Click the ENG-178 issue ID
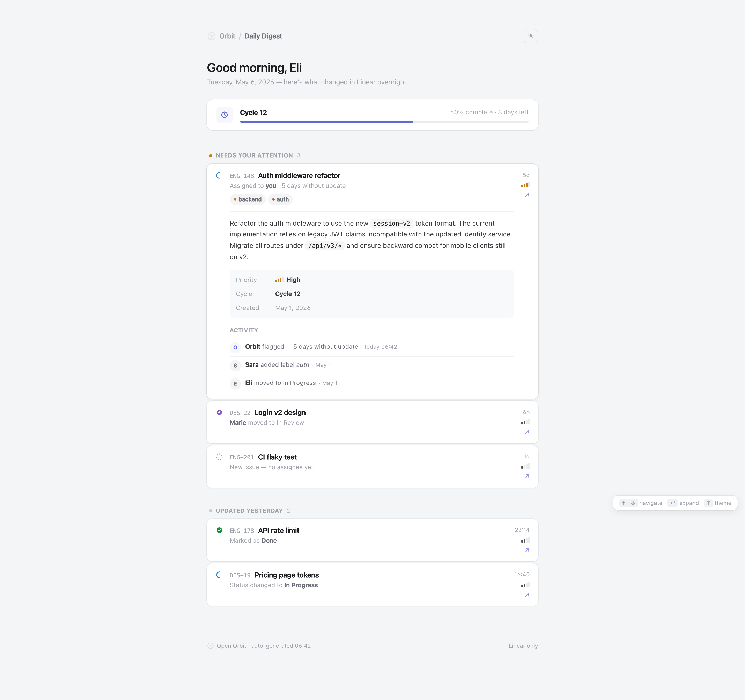 [x=242, y=531]
